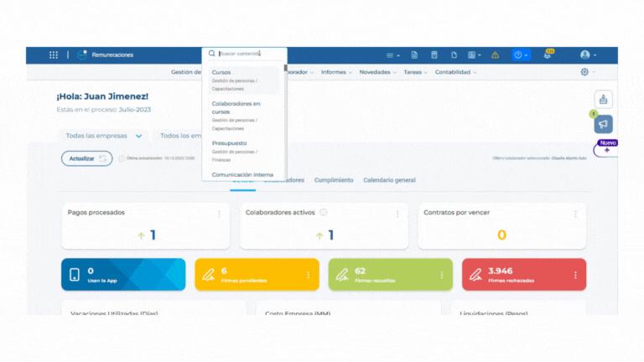Open three-dot menu on Firmas rechazadas card

(575, 275)
